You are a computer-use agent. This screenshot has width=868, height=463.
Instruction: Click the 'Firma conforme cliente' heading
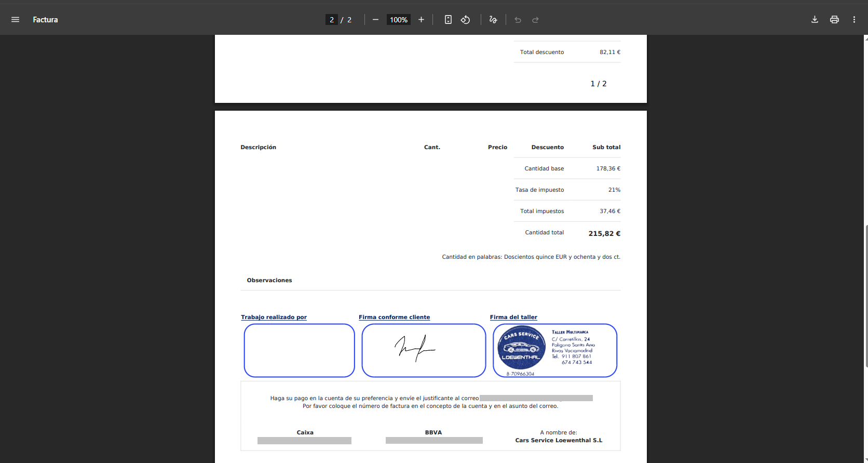click(394, 317)
